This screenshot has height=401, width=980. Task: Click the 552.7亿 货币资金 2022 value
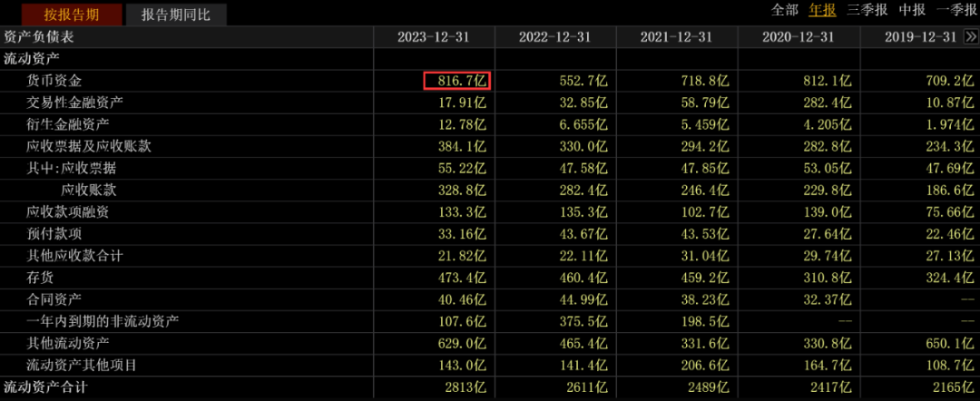pyautogui.click(x=583, y=82)
